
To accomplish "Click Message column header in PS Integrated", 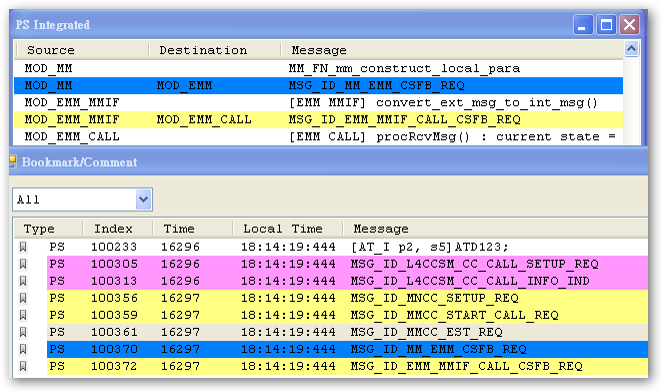I will (x=452, y=50).
